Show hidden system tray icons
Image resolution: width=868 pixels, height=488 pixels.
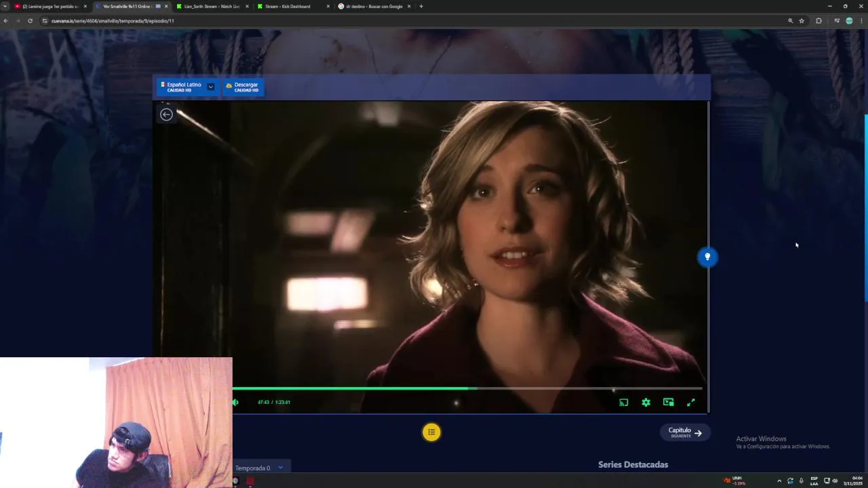[x=778, y=481]
